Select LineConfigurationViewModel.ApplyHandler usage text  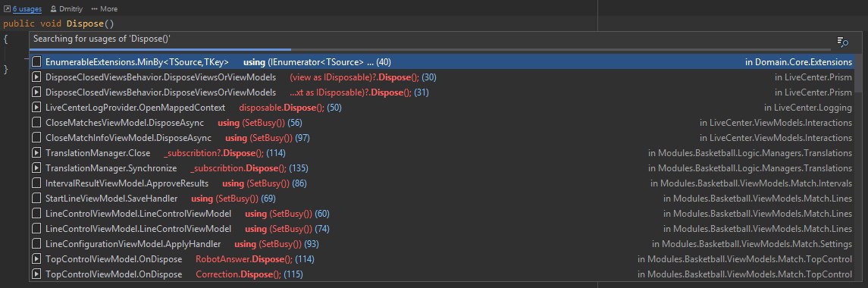(x=133, y=244)
